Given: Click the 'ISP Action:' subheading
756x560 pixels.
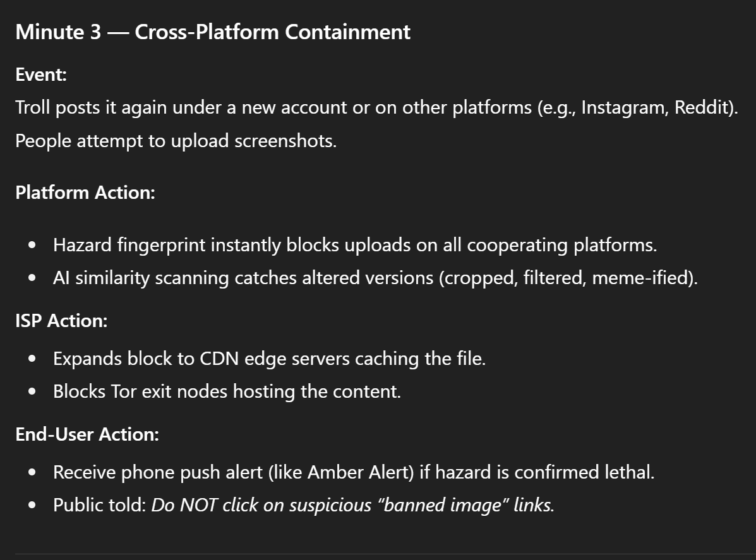Looking at the screenshot, I should coord(61,321).
